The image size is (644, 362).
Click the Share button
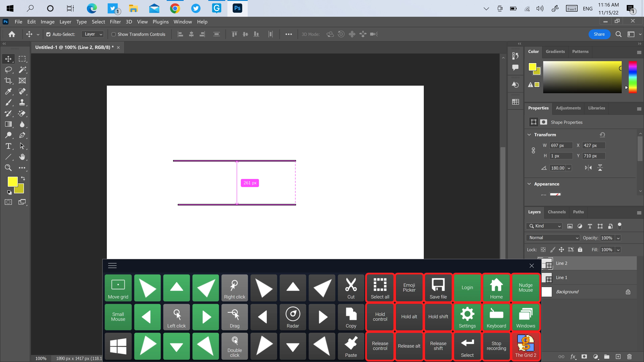[599, 34]
